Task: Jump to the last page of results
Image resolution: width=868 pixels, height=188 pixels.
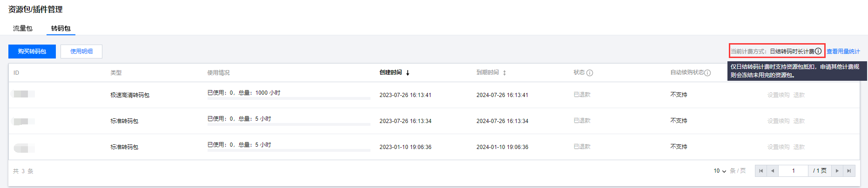Action: [849, 171]
